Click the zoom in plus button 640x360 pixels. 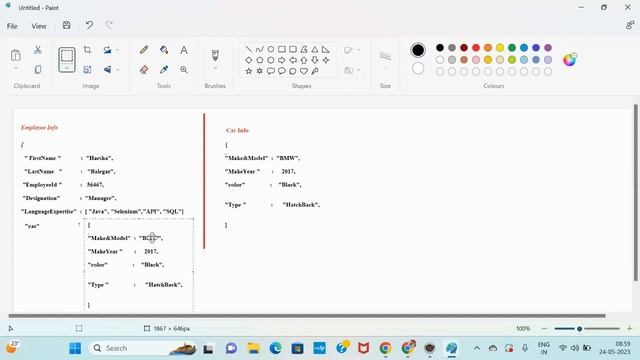pyautogui.click(x=629, y=329)
